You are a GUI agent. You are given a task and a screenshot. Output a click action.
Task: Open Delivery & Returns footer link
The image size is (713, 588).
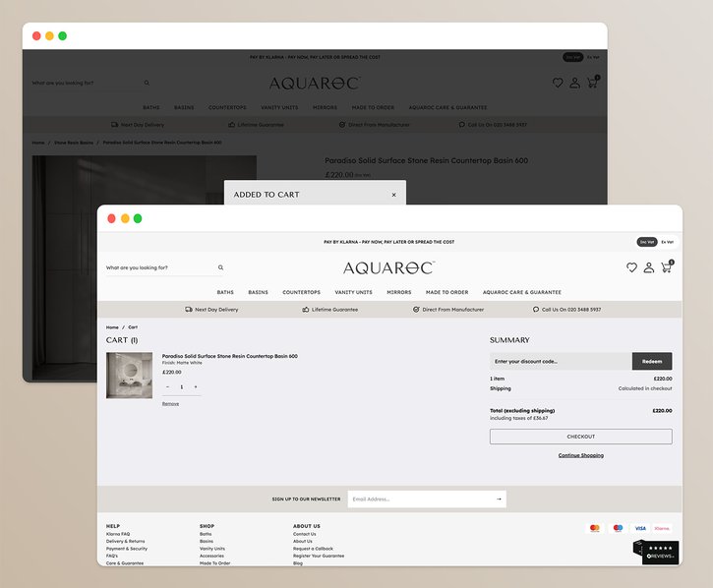(126, 542)
